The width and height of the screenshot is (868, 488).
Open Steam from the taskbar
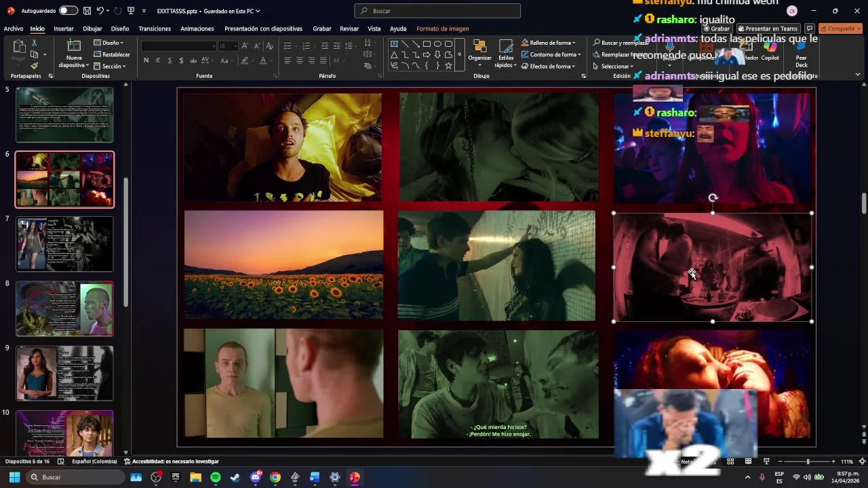(235, 477)
